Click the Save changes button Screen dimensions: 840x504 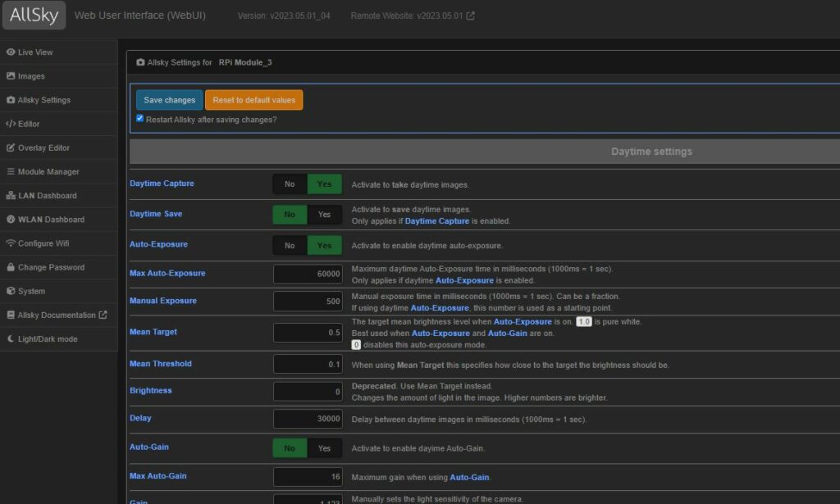(x=169, y=100)
